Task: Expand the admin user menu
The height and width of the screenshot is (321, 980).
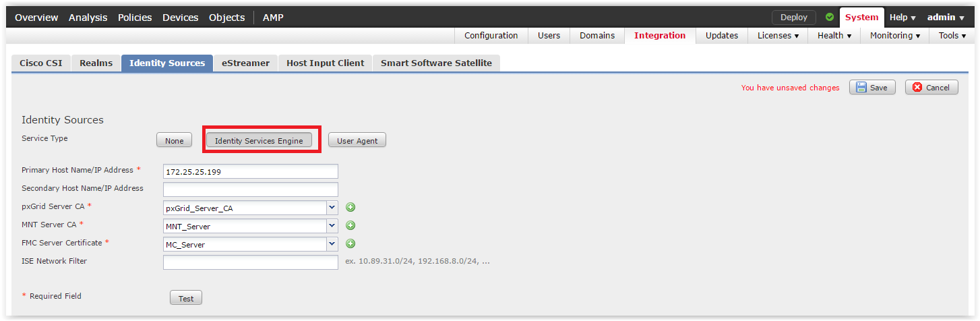Action: click(946, 18)
